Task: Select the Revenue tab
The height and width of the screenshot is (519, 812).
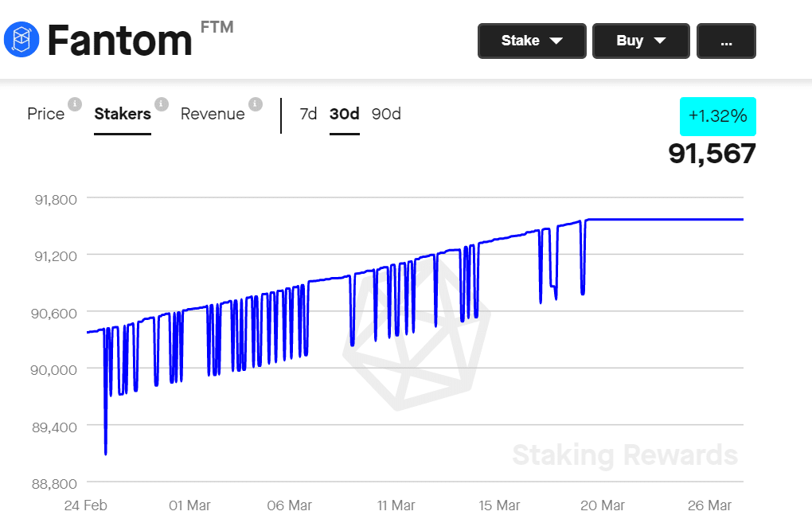Action: click(213, 114)
